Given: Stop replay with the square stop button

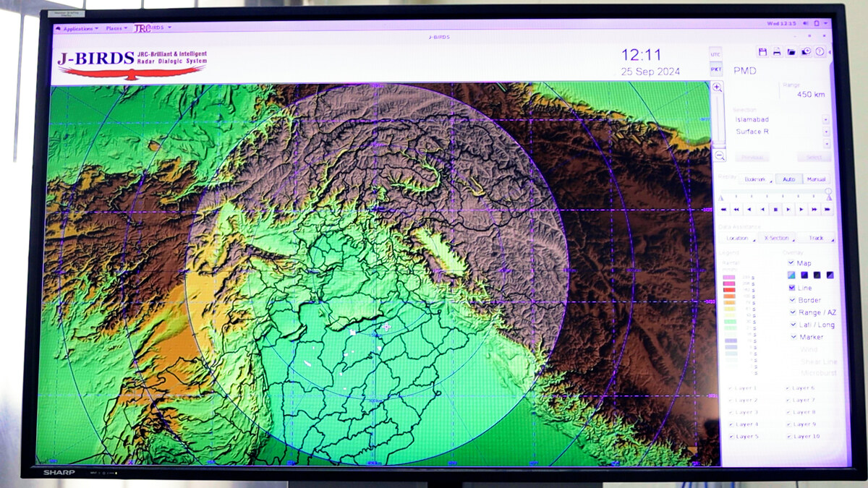Looking at the screenshot, I should pyautogui.click(x=775, y=209).
